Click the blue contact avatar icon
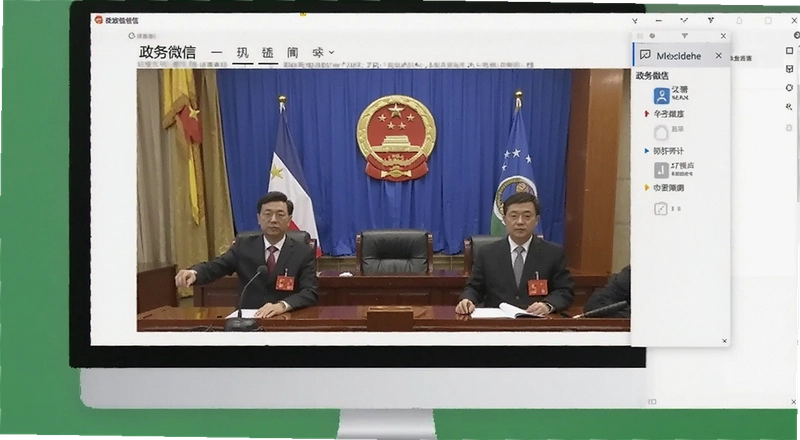The height and width of the screenshot is (440, 800). (x=661, y=95)
